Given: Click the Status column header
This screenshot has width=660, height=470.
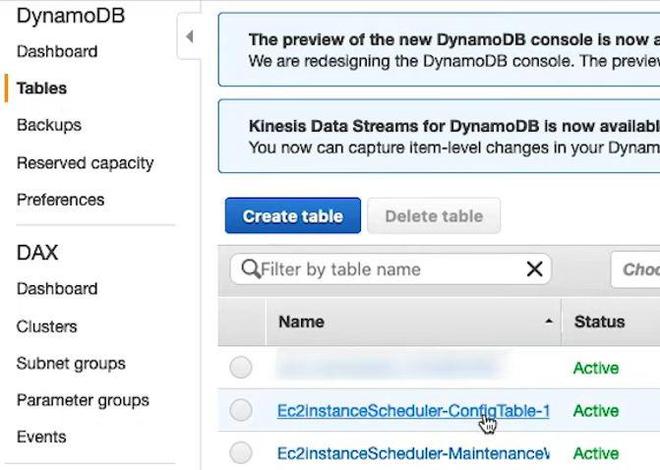Looking at the screenshot, I should (599, 322).
